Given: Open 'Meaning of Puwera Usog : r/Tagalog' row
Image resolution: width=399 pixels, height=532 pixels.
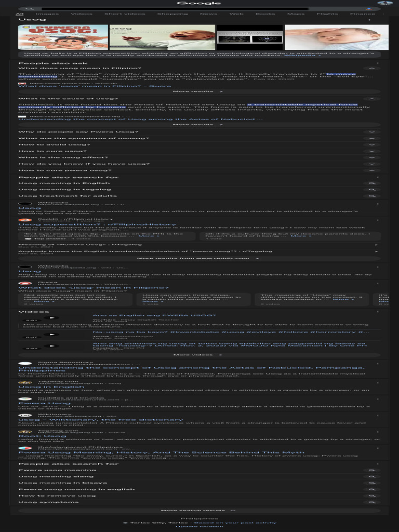Looking at the screenshot, I should pyautogui.click(x=198, y=245).
